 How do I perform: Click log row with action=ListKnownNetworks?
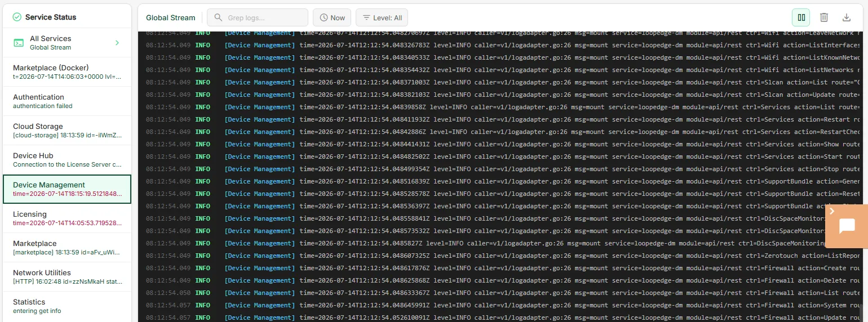(x=499, y=57)
